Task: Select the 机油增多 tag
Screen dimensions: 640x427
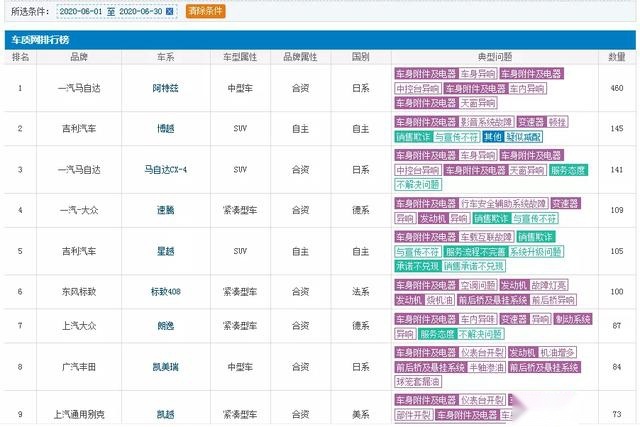Action: tap(557, 353)
